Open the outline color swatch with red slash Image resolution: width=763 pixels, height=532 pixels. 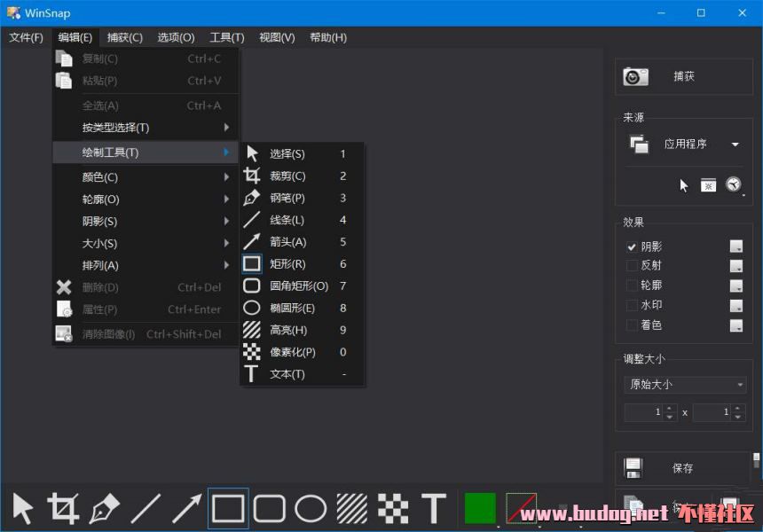coord(521,509)
